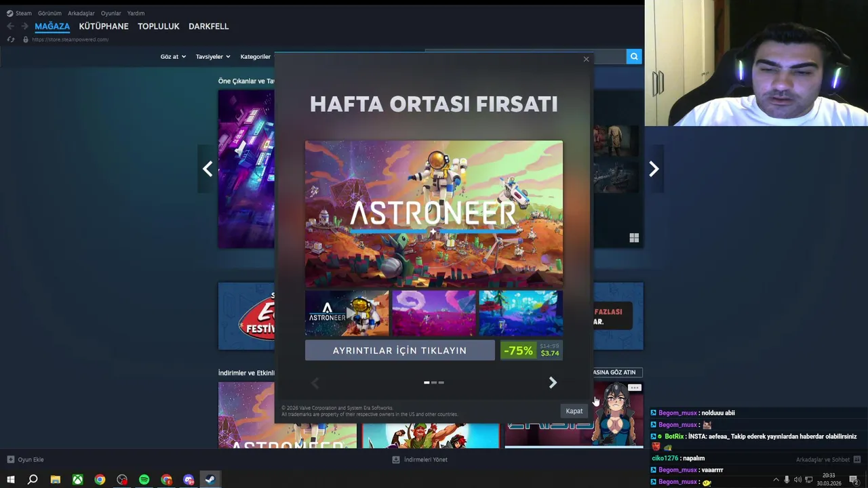Open Google Chrome from the taskbar
Viewport: 868px width, 488px height.
[x=100, y=480]
